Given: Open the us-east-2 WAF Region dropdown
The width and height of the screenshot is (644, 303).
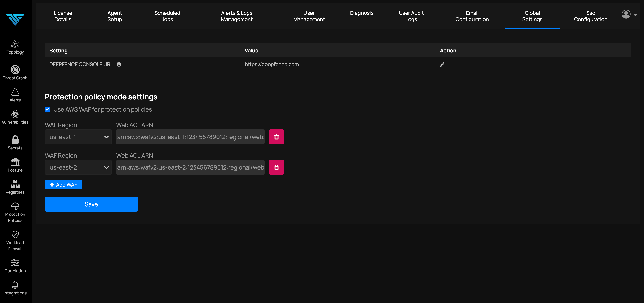Looking at the screenshot, I should [x=78, y=167].
